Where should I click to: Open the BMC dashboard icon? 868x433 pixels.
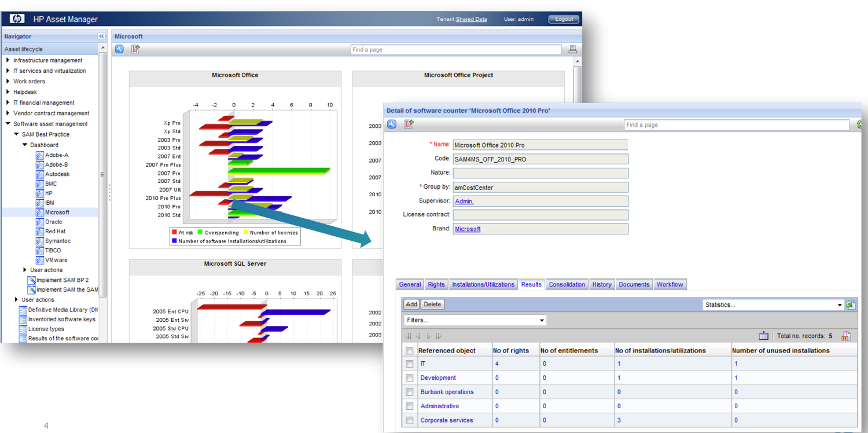pyautogui.click(x=39, y=184)
